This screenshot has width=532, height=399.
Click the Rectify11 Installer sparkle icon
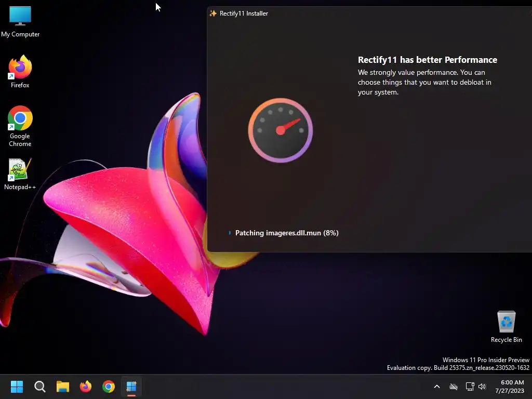point(213,14)
